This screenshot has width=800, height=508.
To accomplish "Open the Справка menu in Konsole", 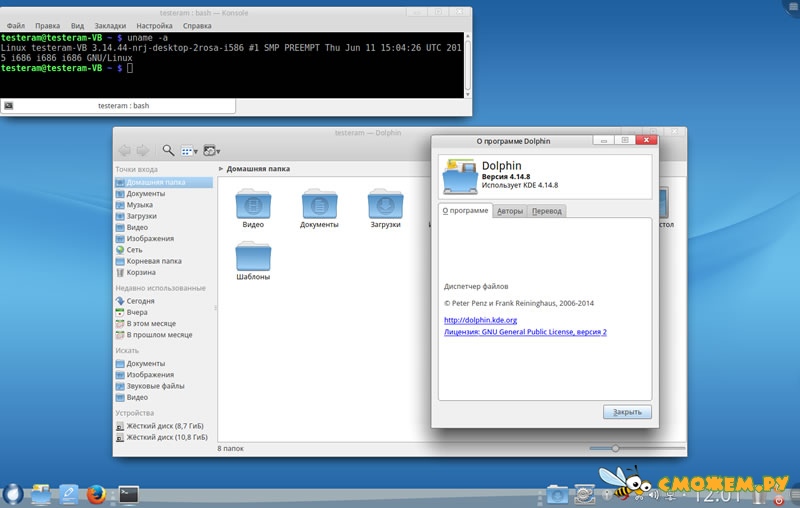I will click(x=197, y=26).
